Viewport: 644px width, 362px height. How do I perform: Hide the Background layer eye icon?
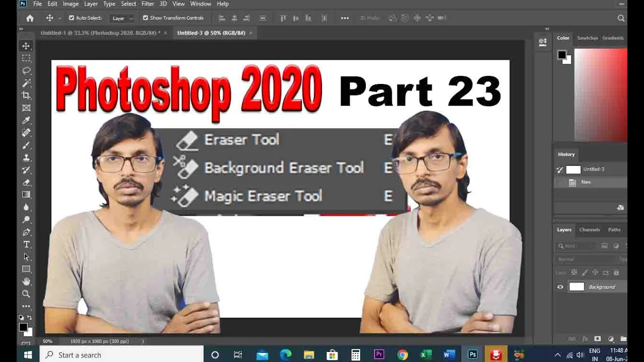point(560,287)
